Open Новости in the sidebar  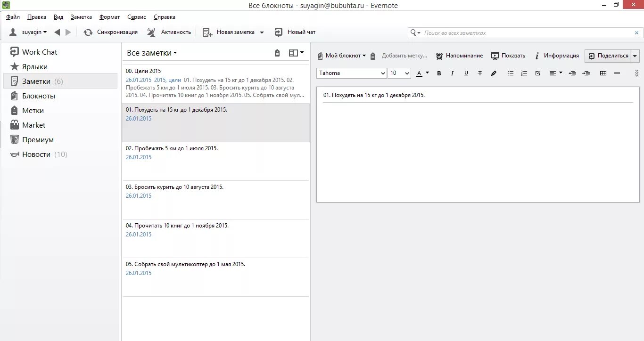(x=60, y=154)
